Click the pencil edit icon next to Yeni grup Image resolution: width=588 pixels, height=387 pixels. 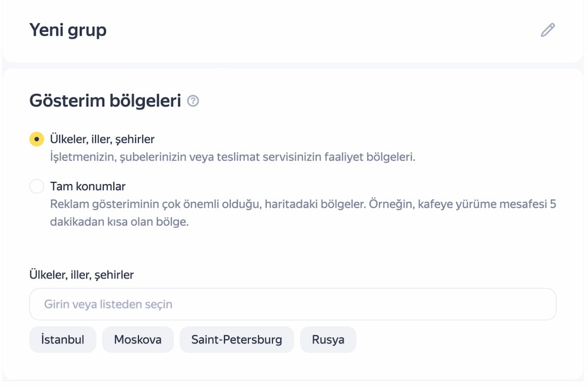pos(547,29)
